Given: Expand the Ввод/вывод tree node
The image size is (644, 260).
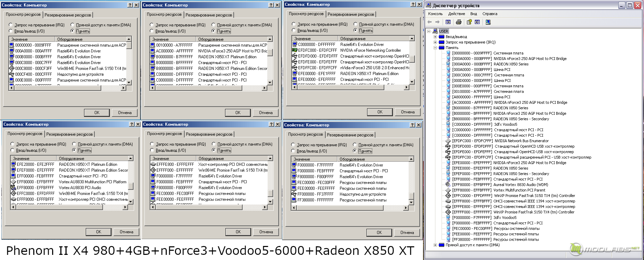Looking at the screenshot, I should click(435, 37).
